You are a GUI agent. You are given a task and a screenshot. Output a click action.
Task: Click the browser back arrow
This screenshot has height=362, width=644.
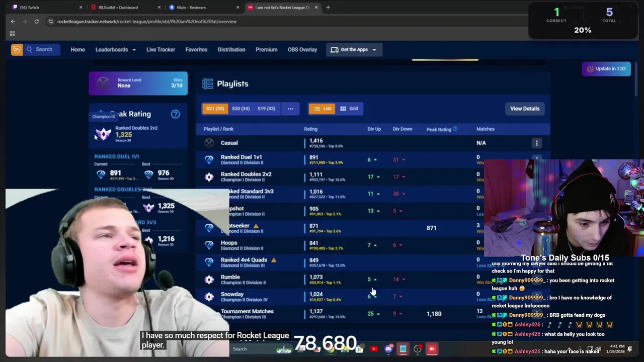pyautogui.click(x=13, y=21)
